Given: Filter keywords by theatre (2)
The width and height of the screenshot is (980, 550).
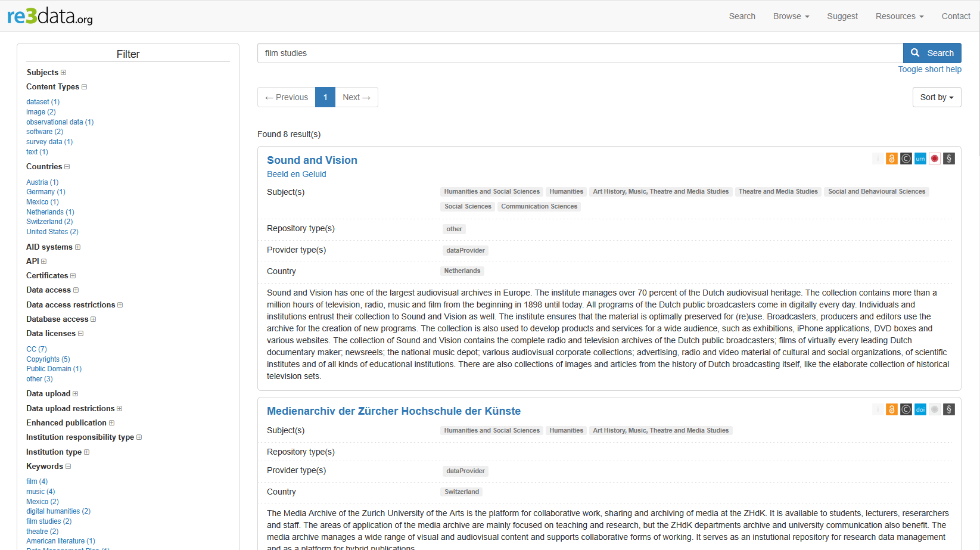Looking at the screenshot, I should click(x=42, y=532).
